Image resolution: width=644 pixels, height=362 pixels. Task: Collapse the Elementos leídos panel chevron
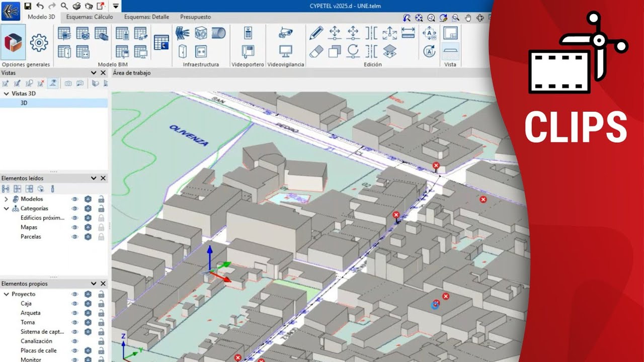tap(94, 178)
